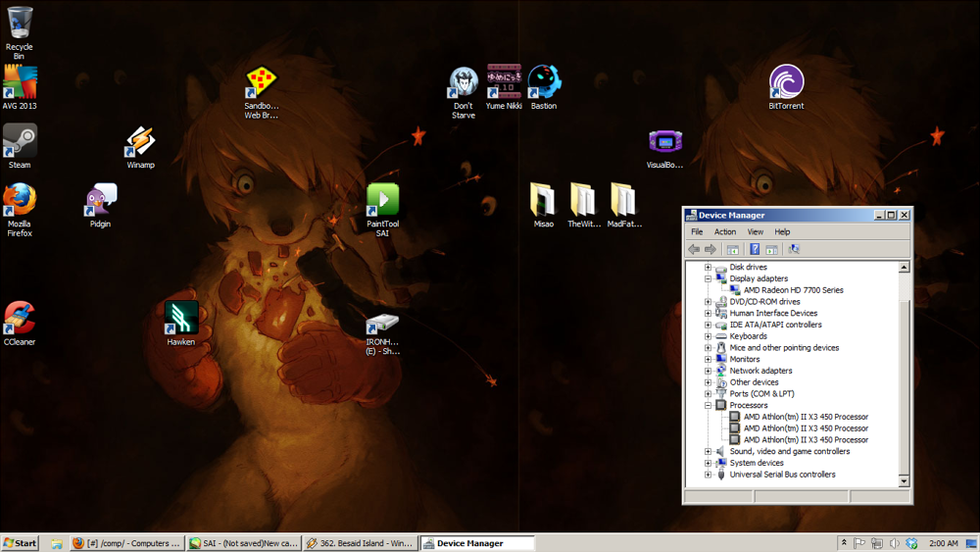
Task: Select the Winamp desktop shortcut
Action: click(140, 146)
